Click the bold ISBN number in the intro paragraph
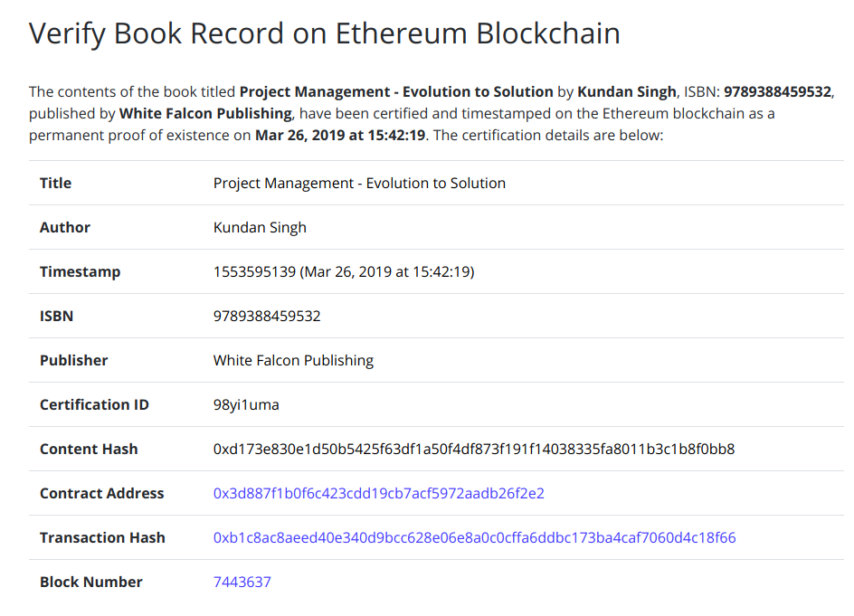854x616 pixels. point(777,91)
